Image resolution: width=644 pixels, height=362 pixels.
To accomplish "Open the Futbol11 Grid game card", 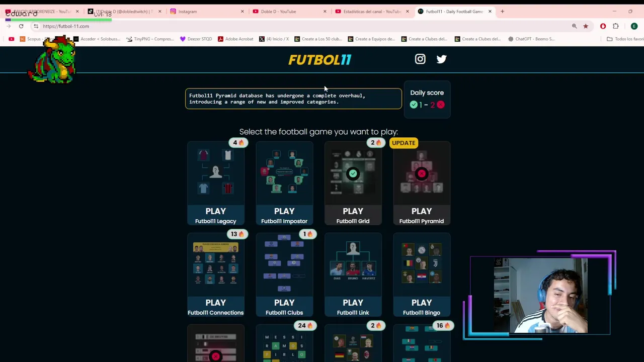I will (x=353, y=184).
